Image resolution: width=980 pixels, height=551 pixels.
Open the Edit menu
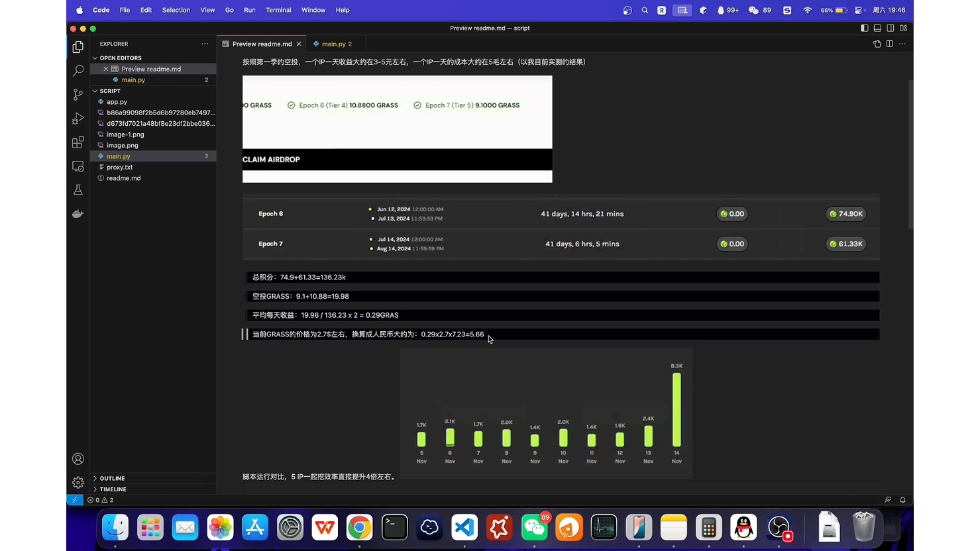click(x=146, y=10)
